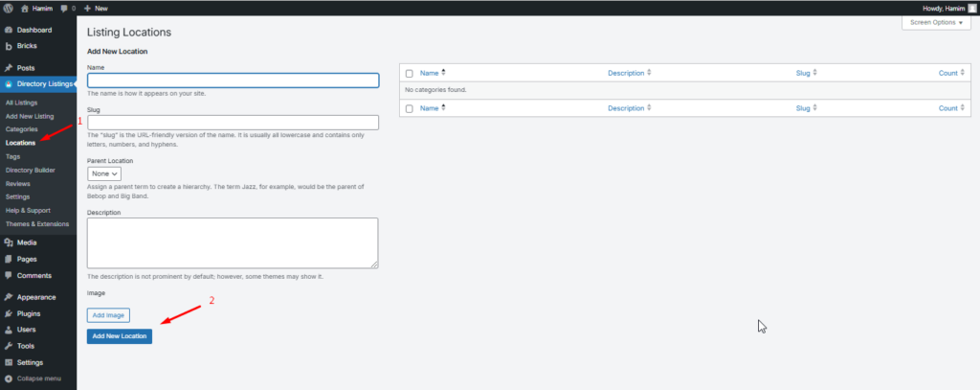Open the user avatar next to Howdy, Hamim
Screen dimensions: 980x390
(x=970, y=8)
